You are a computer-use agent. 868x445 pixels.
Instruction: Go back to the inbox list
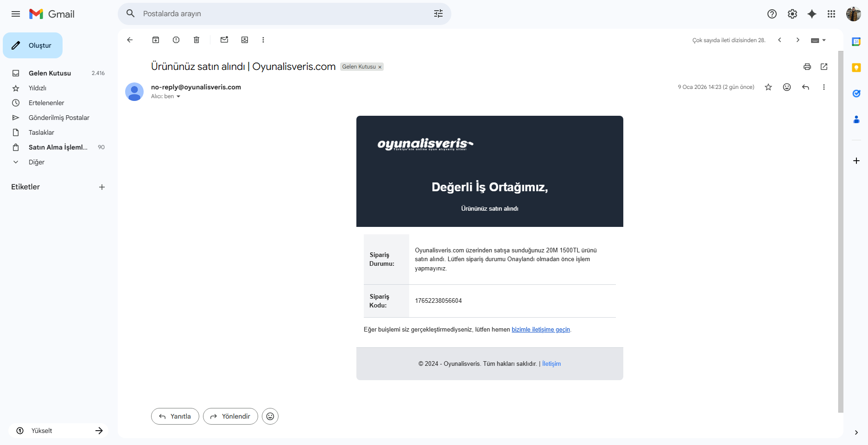(x=130, y=40)
